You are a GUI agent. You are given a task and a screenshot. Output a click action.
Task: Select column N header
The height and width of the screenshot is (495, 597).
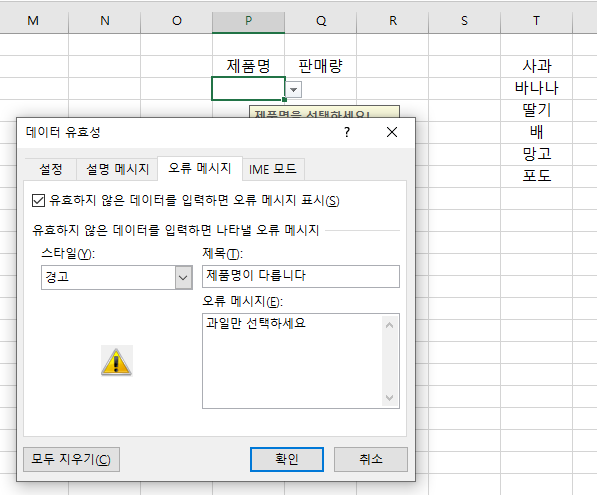coord(105,21)
